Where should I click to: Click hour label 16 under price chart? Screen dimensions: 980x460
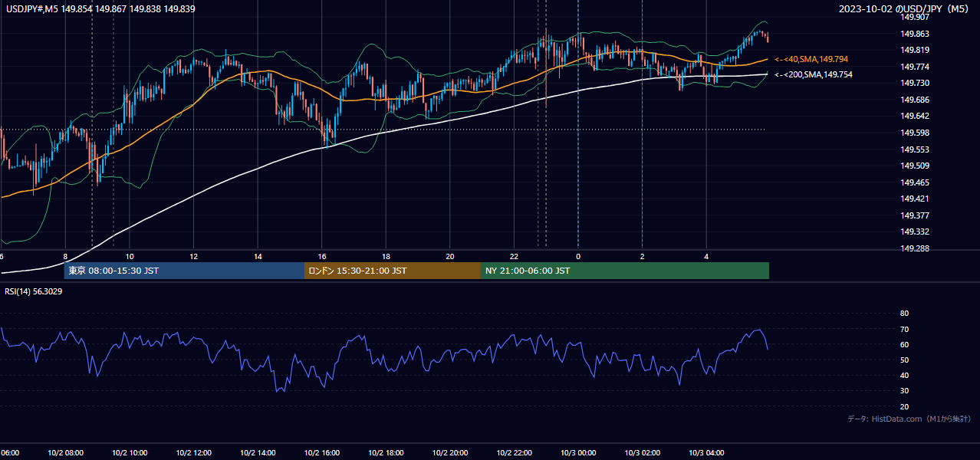tap(322, 257)
